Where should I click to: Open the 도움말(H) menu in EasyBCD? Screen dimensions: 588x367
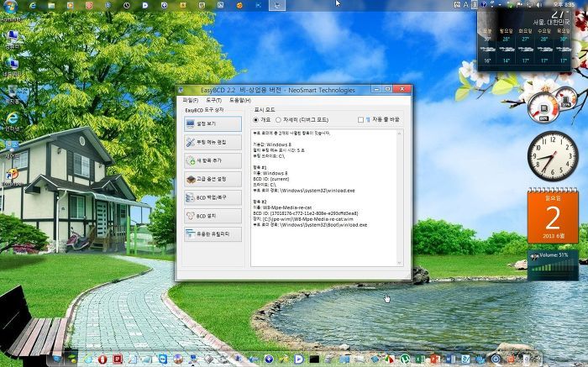[240, 101]
